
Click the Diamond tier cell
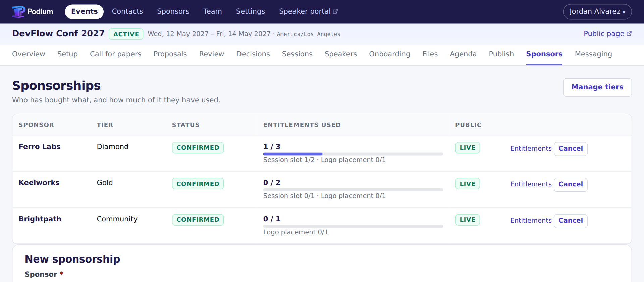tap(113, 147)
